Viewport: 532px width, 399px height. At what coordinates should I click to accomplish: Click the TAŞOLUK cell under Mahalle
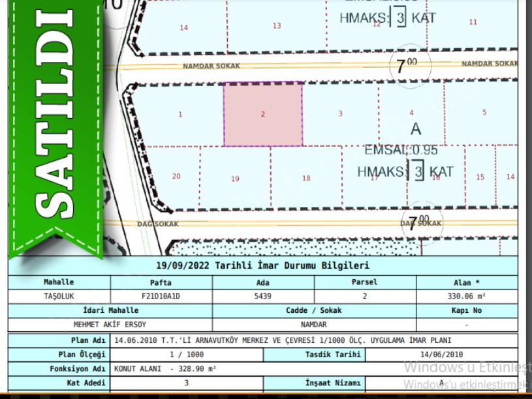pos(59,295)
